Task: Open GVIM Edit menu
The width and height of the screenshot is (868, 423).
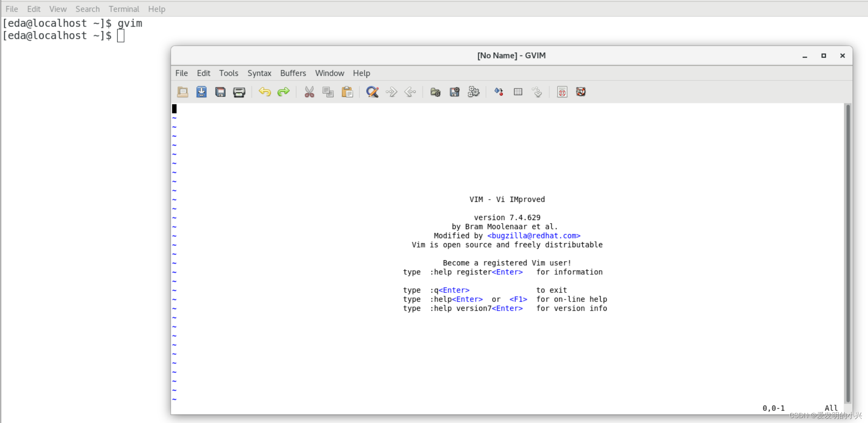Action: (x=203, y=73)
